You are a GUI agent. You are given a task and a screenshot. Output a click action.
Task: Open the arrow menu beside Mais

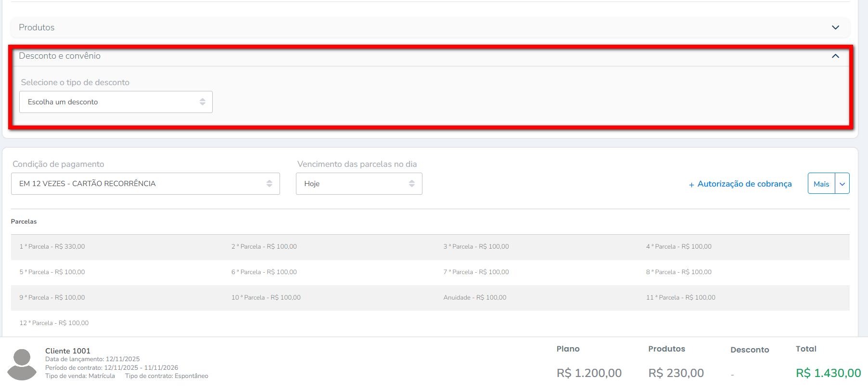tap(842, 184)
